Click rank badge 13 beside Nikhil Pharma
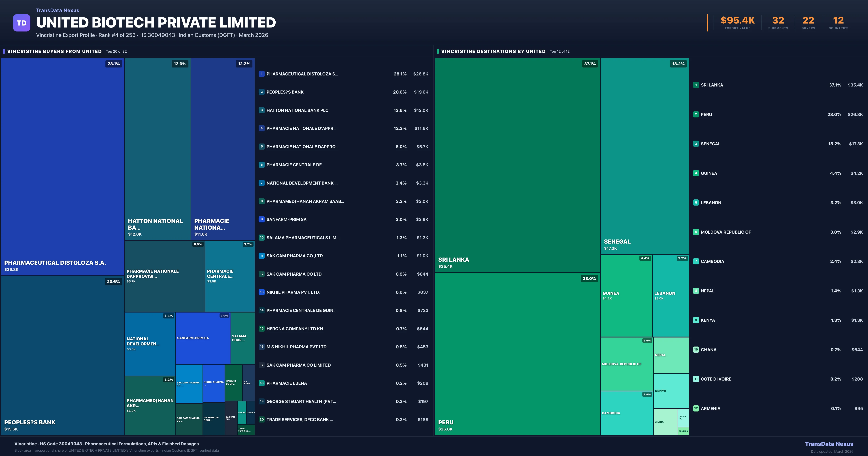The height and width of the screenshot is (456, 868). 261,292
